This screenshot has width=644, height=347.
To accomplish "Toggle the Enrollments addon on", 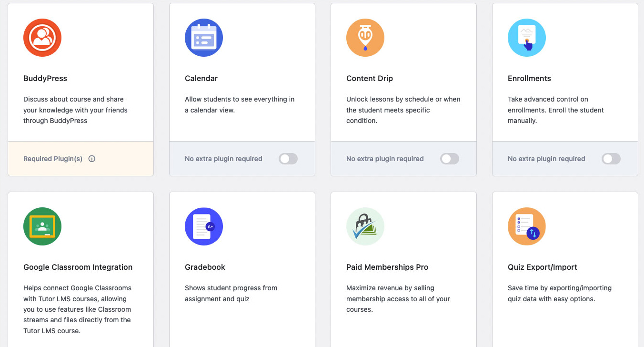I will click(611, 159).
